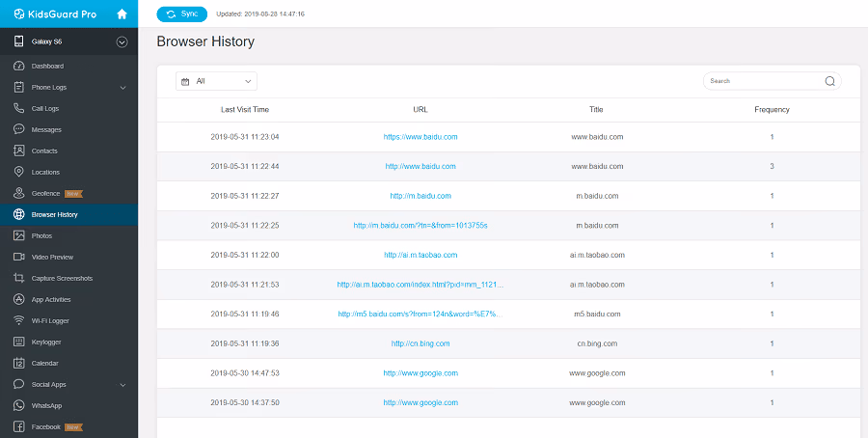Click the Updated timestamp text
This screenshot has width=868, height=438.
260,14
